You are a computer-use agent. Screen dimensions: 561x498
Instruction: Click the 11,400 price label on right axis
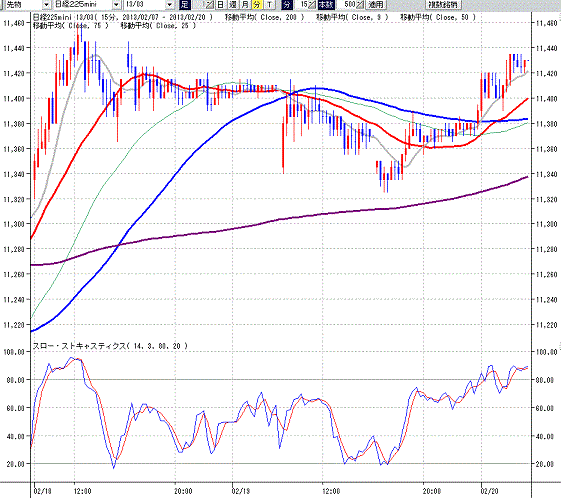pyautogui.click(x=547, y=98)
